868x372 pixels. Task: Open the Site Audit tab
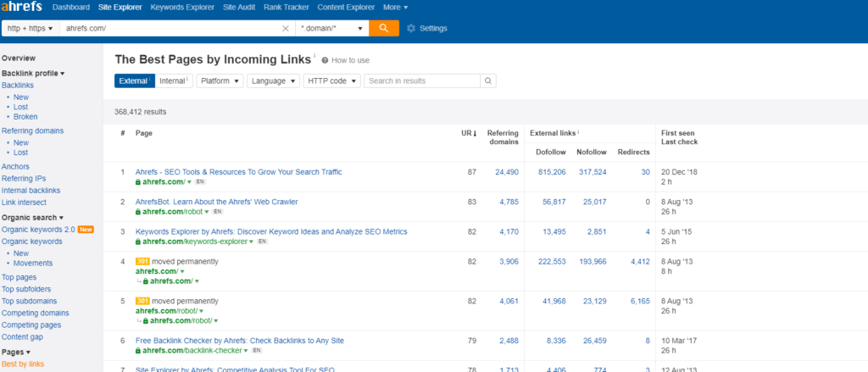[x=239, y=7]
